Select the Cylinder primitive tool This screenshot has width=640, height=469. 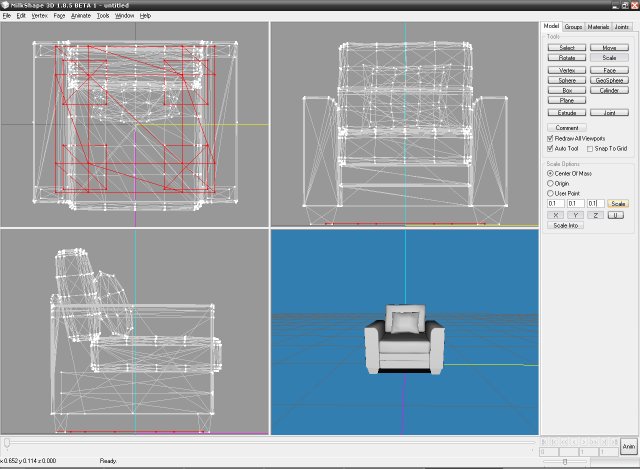point(609,90)
